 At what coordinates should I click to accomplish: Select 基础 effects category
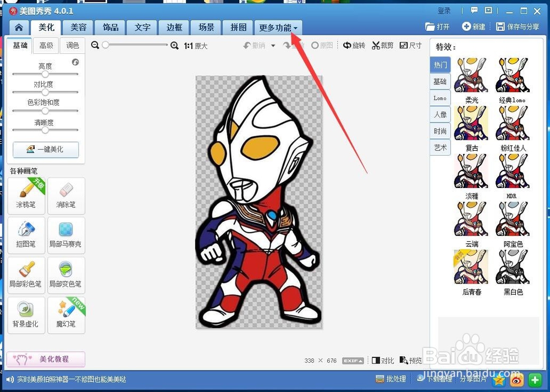tap(440, 81)
